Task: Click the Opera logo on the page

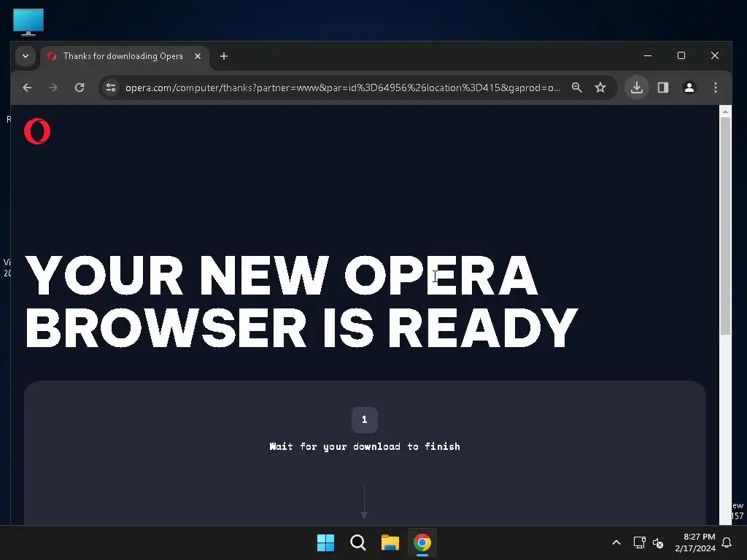Action: click(37, 131)
